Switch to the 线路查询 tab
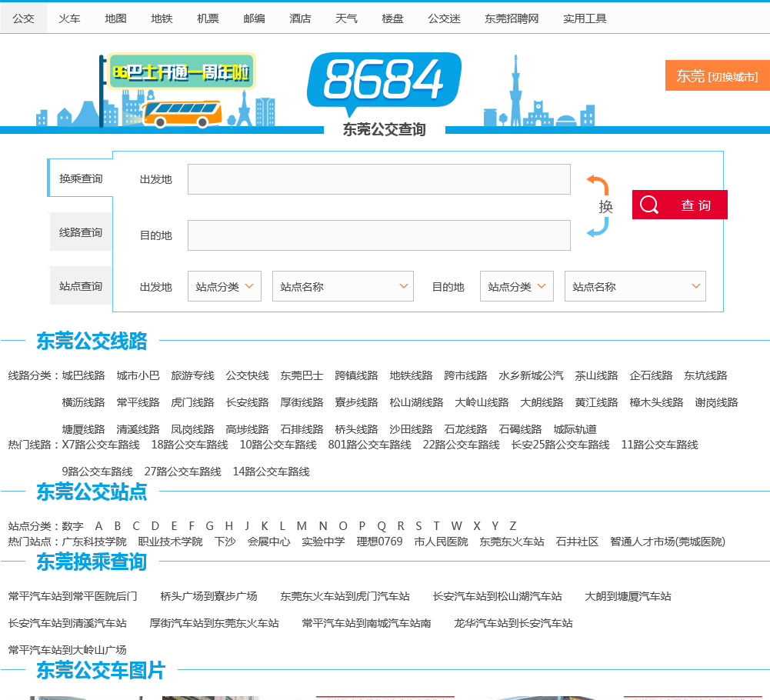Image resolution: width=770 pixels, height=700 pixels. click(81, 232)
